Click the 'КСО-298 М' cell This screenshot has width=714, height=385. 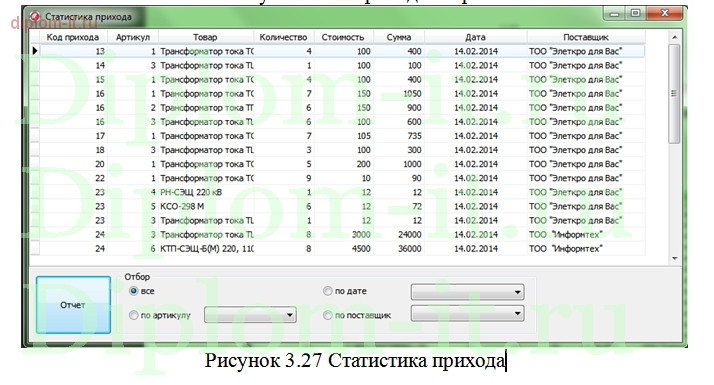206,206
